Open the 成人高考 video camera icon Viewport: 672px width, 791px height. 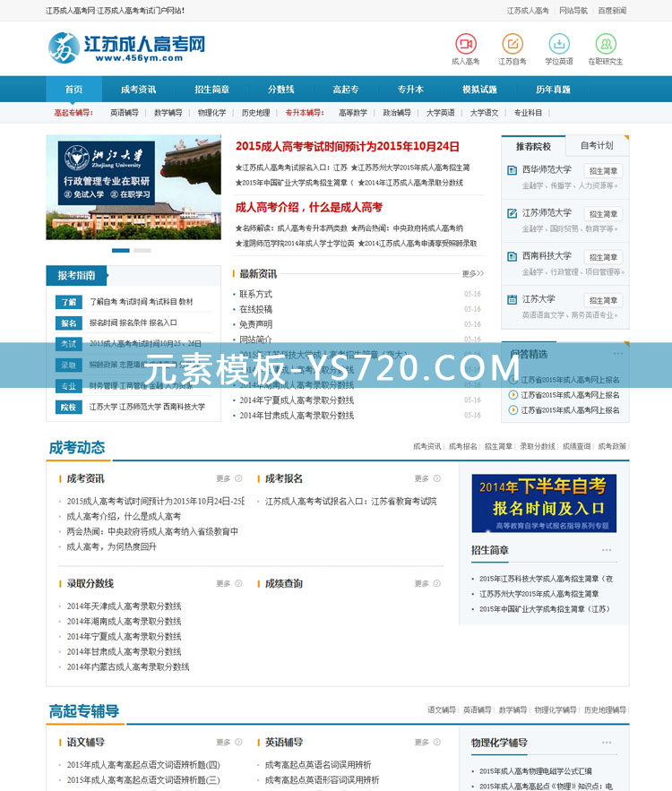466,44
